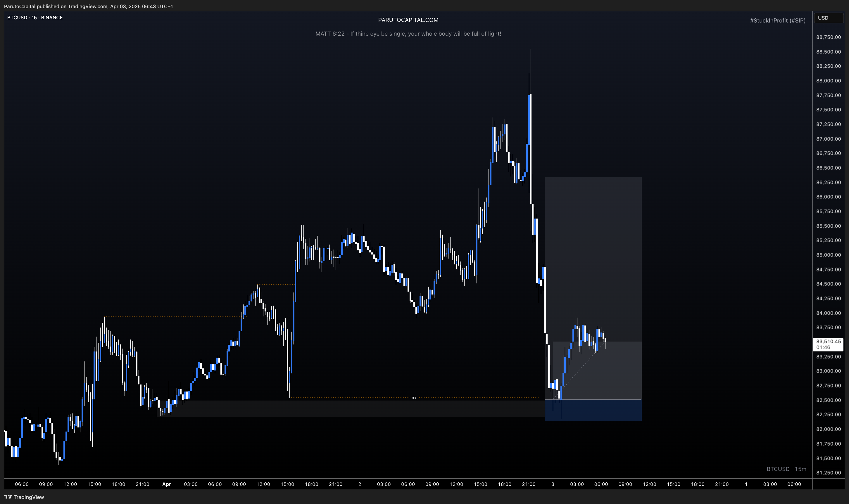Click the 87,000.00 price axis label

tap(828, 138)
